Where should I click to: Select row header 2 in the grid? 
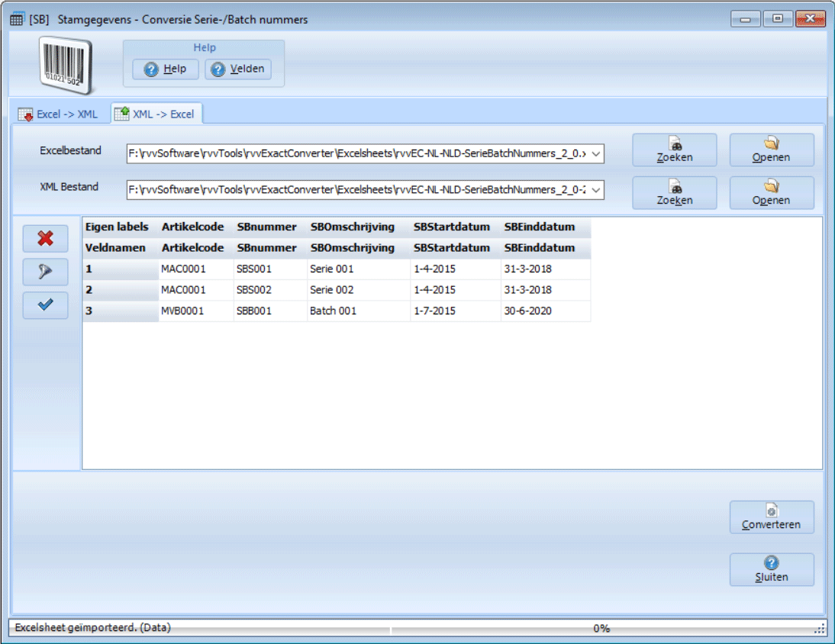[121, 290]
